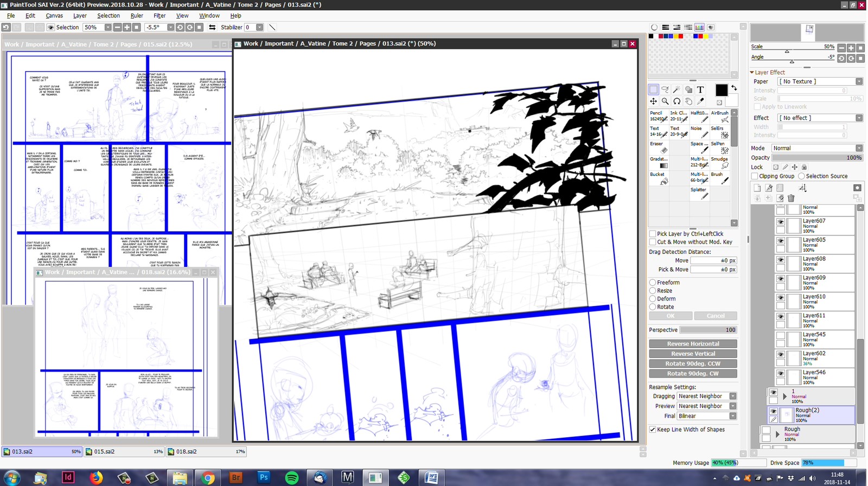Create a new normal layer
Viewport: 868px width, 486px height.
757,188
